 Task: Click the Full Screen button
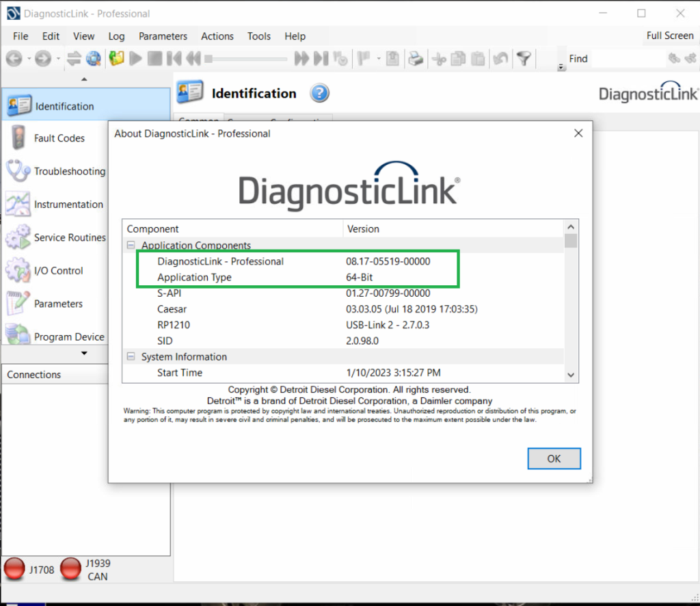(670, 36)
